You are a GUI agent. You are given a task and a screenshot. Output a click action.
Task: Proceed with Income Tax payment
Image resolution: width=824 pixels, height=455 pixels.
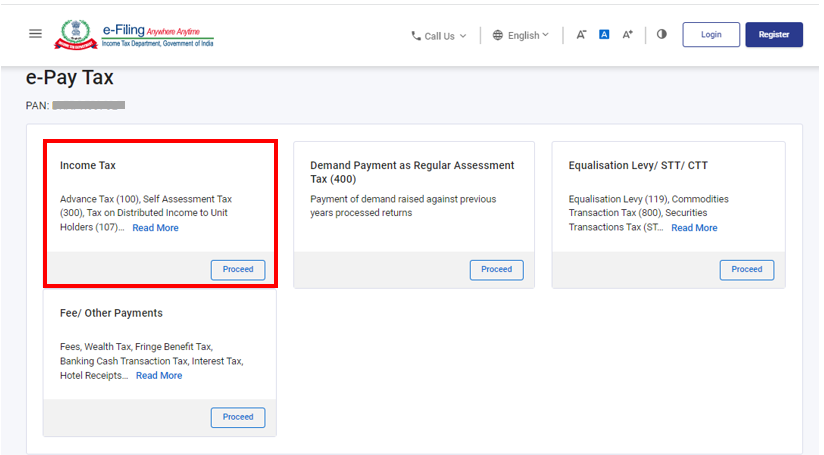(x=238, y=269)
